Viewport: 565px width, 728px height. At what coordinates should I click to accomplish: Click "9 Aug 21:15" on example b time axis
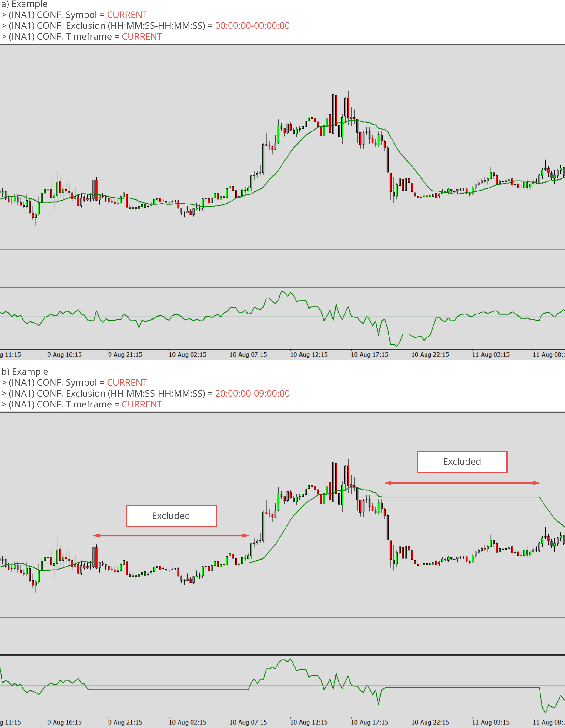click(125, 722)
